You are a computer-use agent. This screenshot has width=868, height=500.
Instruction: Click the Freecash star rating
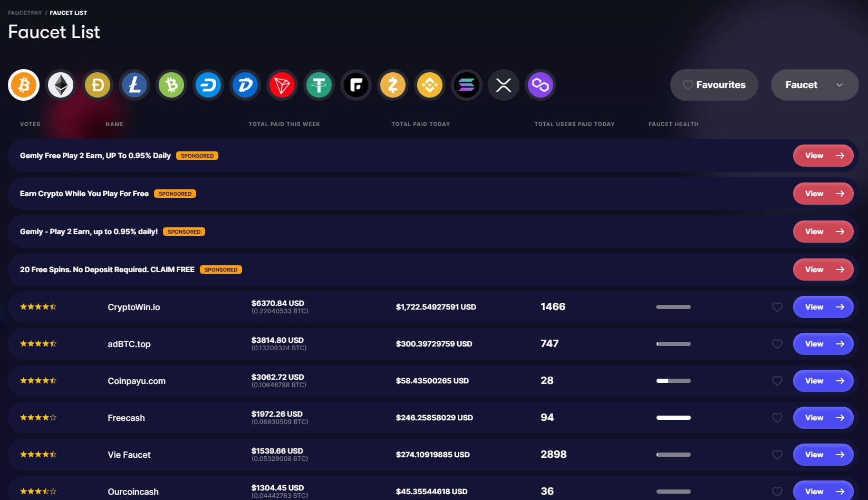click(x=38, y=417)
